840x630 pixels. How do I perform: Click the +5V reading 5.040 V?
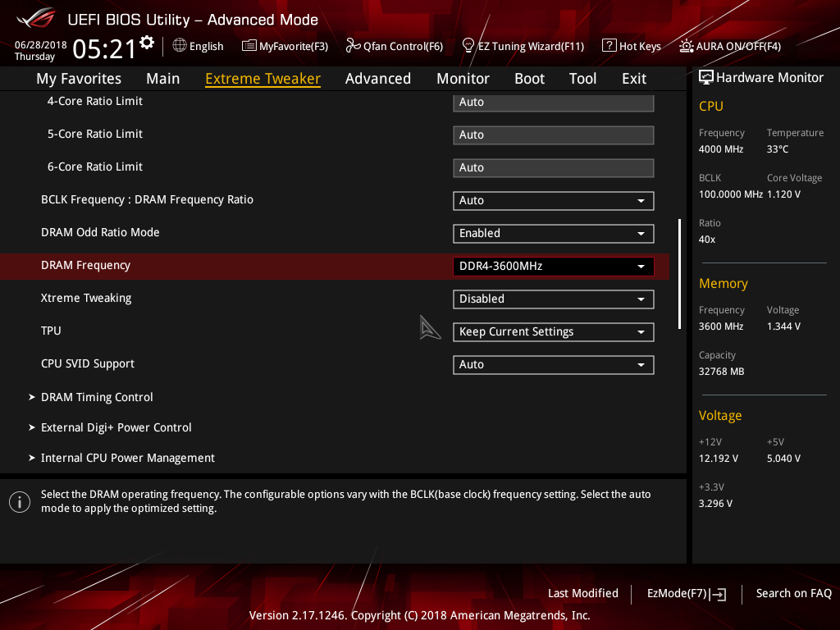point(783,459)
